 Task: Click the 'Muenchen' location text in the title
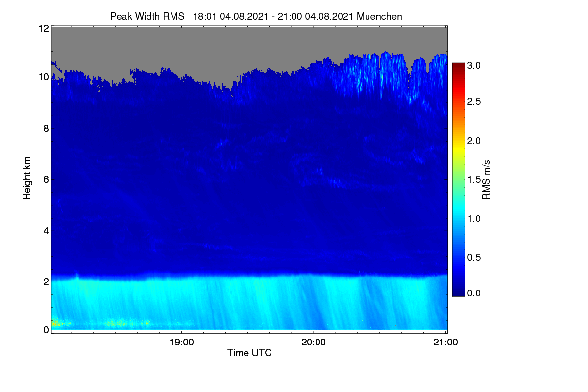379,16
